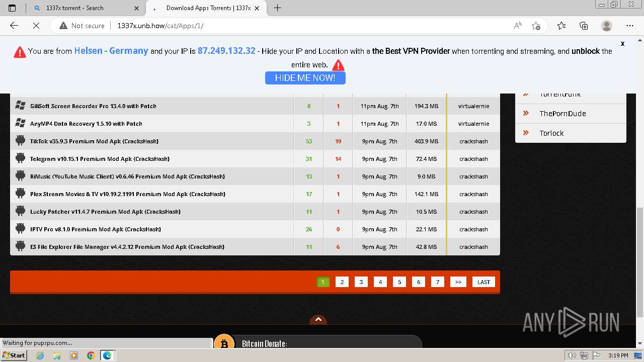Open the Windows Start menu
The image size is (644, 362).
14,355
